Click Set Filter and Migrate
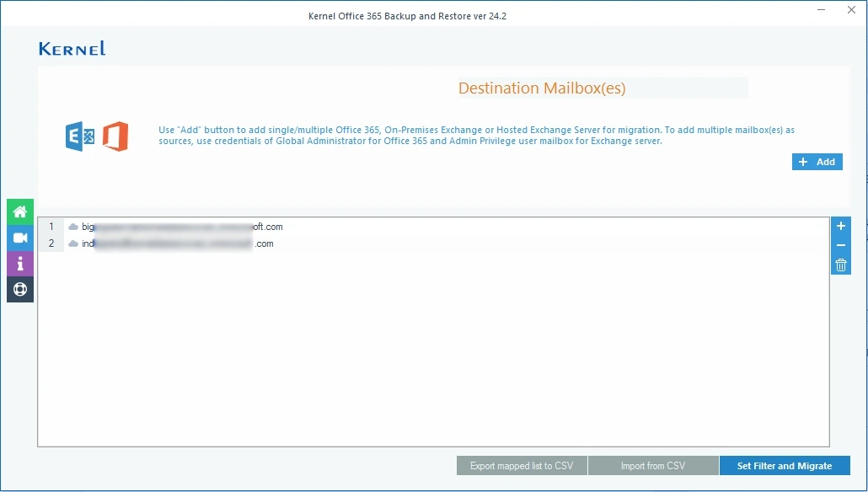Viewport: 868px width, 492px height. pos(785,465)
